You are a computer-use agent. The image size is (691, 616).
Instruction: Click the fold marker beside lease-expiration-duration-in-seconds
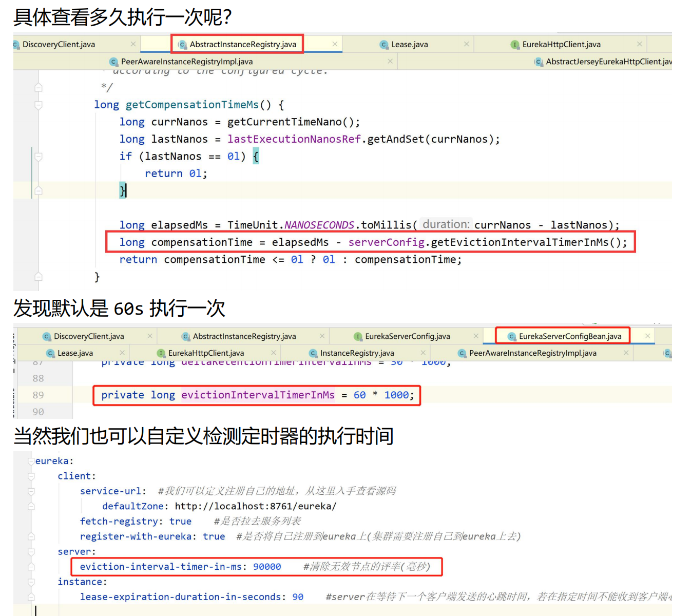[x=31, y=597]
